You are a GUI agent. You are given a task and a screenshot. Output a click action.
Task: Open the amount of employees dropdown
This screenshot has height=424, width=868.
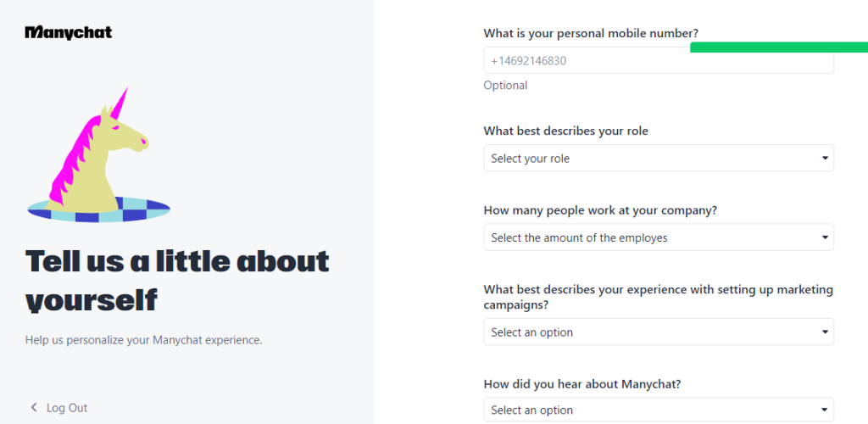[x=659, y=237]
